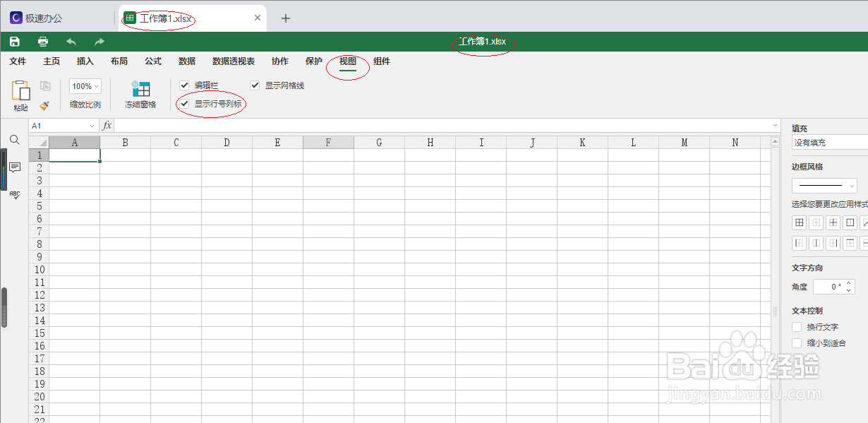Switch to the 协作 tab

pos(280,61)
